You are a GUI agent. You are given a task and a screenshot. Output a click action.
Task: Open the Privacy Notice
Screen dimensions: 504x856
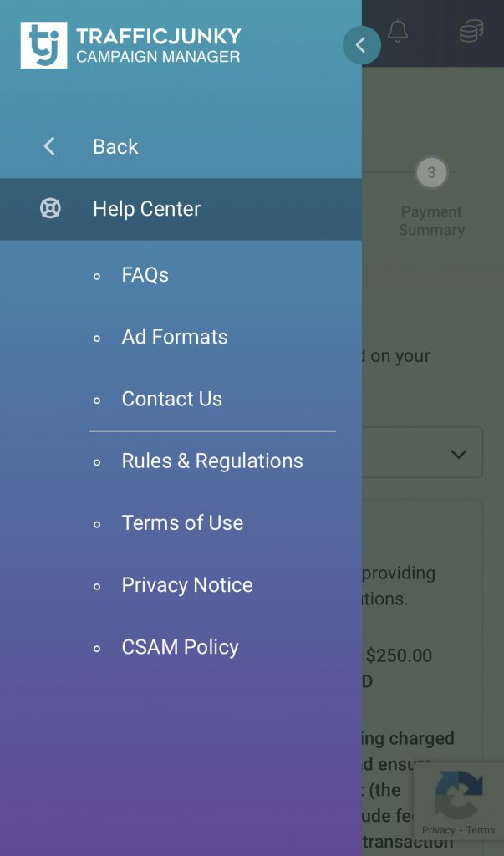tap(187, 585)
